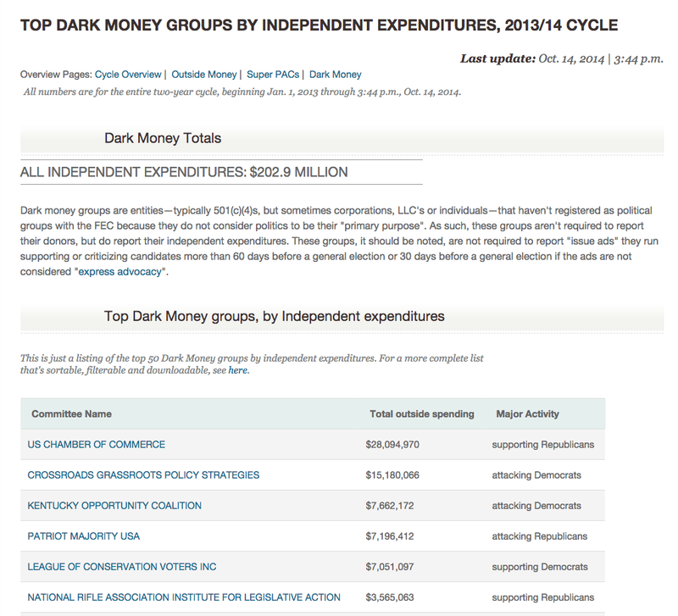Screen dimensions: 678x616
Task: Open the Super PACs overview link
Action: click(x=273, y=75)
